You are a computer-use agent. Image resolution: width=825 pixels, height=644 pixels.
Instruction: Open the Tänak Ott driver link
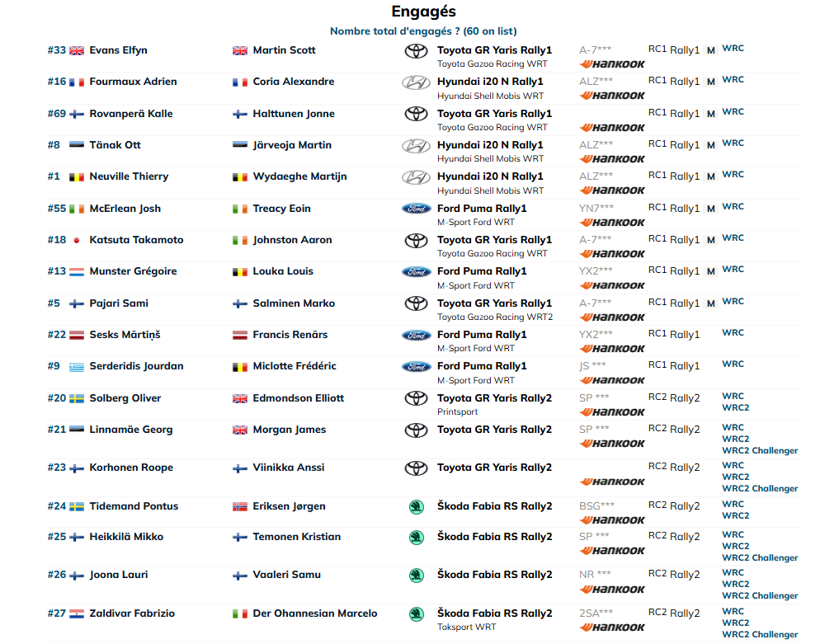click(x=115, y=145)
